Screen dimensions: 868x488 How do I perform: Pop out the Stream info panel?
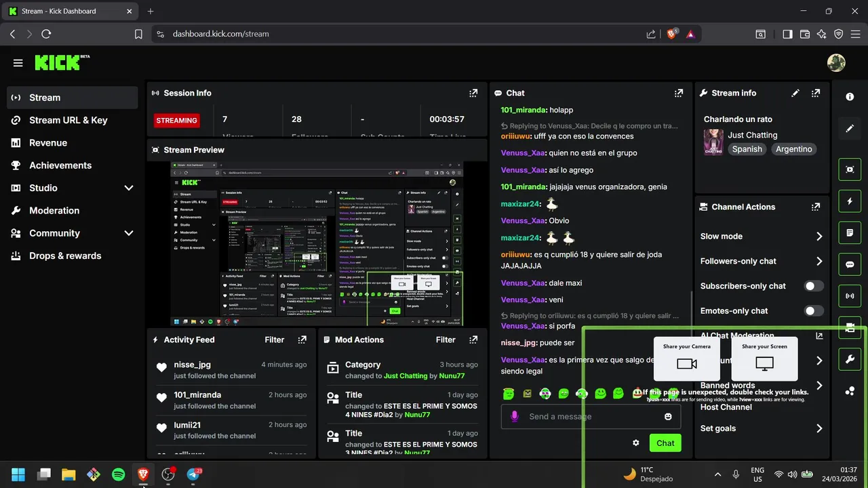pos(816,93)
